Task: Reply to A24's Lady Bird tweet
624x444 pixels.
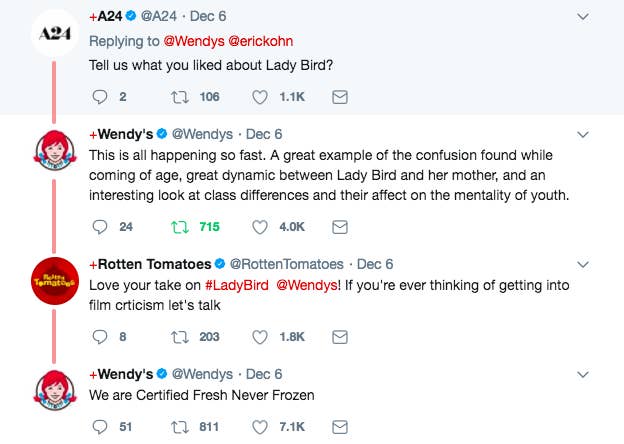Action: pos(99,97)
